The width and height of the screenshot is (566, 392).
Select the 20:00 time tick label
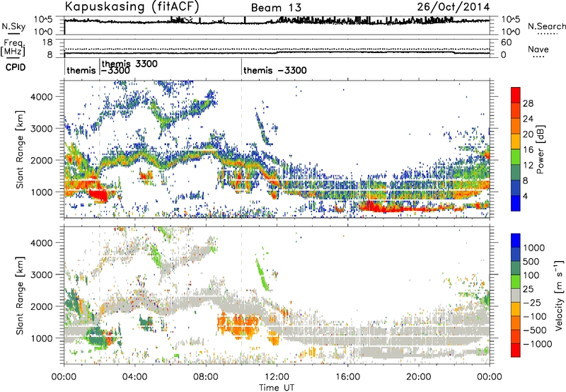point(419,377)
